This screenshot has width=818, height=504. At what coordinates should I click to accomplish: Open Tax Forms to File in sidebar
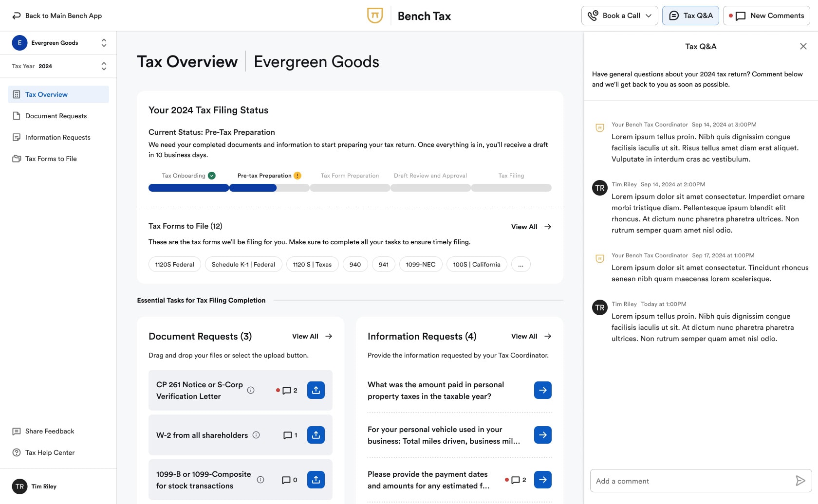(x=58, y=159)
